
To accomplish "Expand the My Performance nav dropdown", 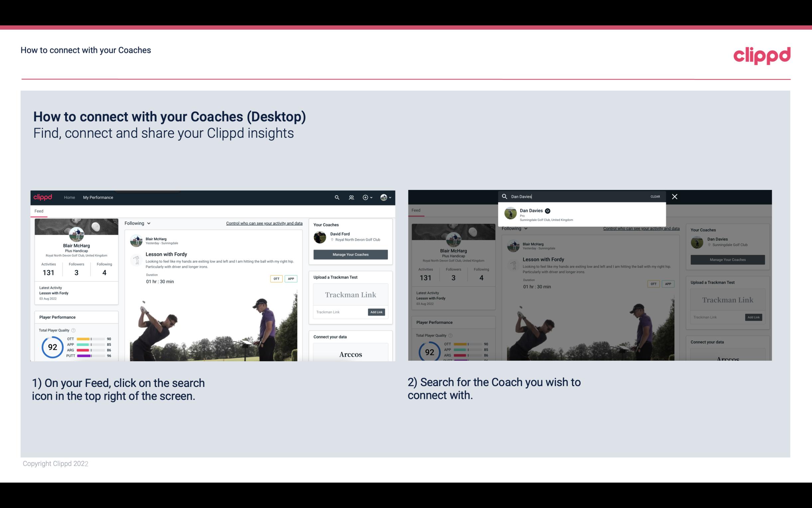I will 98,197.
